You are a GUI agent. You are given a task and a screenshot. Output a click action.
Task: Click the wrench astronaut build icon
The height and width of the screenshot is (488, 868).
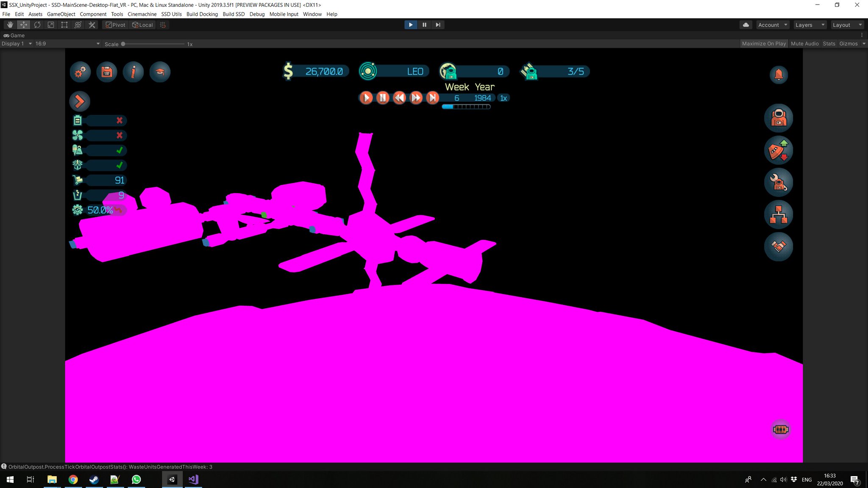tap(779, 183)
